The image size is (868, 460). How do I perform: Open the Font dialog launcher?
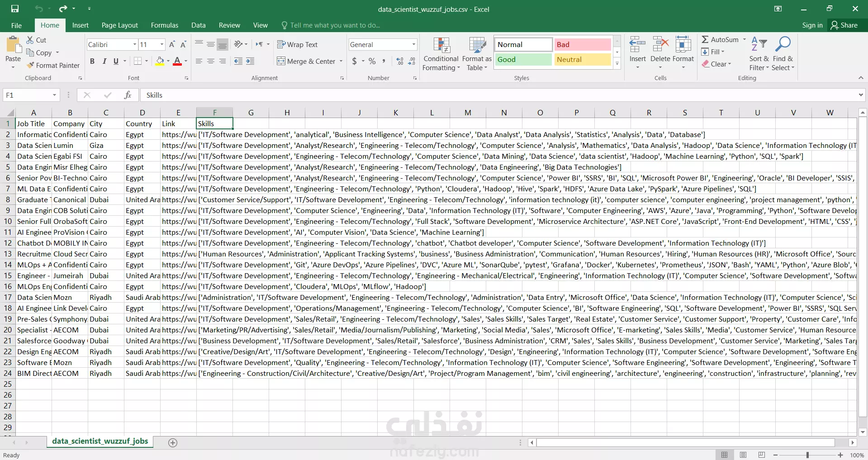(186, 78)
